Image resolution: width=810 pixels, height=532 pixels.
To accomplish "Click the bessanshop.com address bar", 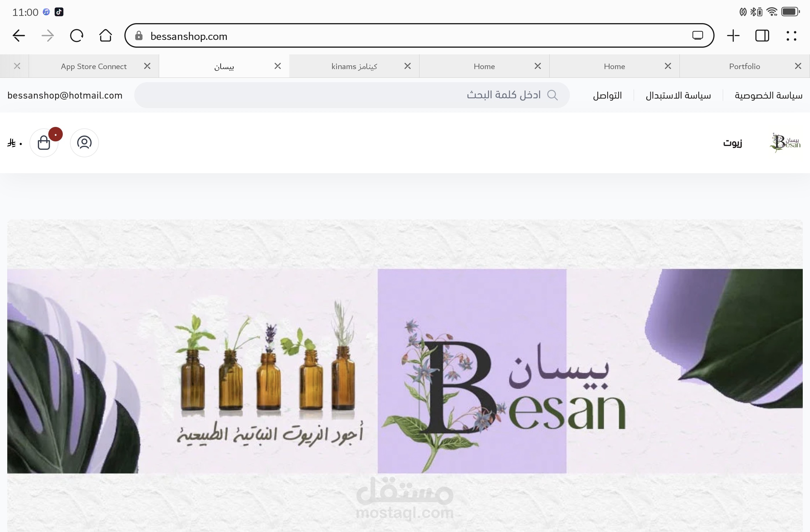I will pos(419,36).
